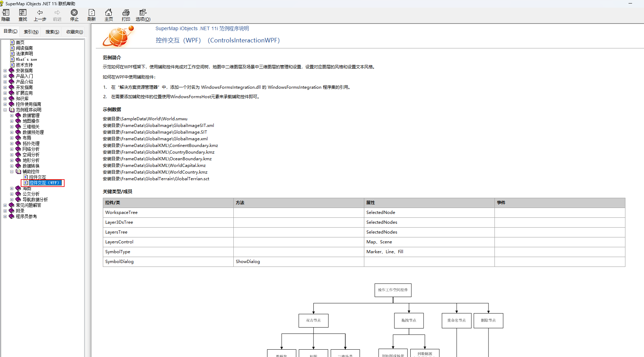644x357 pixels.
Task: Click the 双击节点 flowchart box
Action: [313, 321]
